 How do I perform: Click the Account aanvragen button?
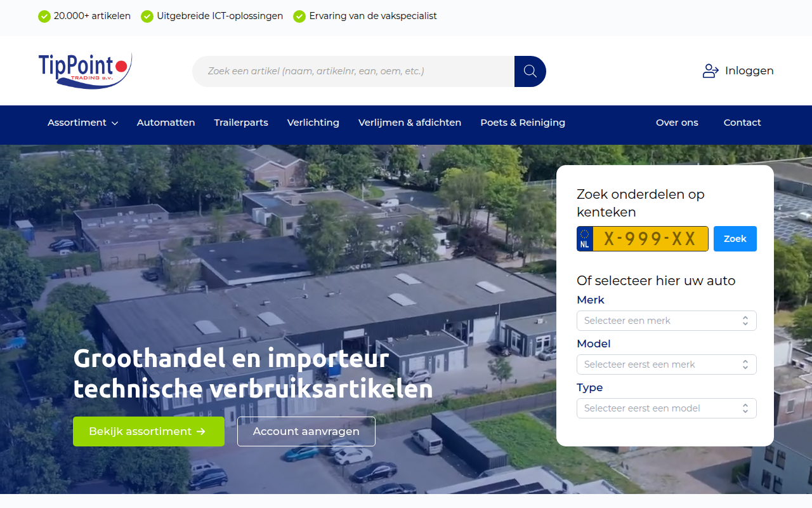pyautogui.click(x=306, y=432)
